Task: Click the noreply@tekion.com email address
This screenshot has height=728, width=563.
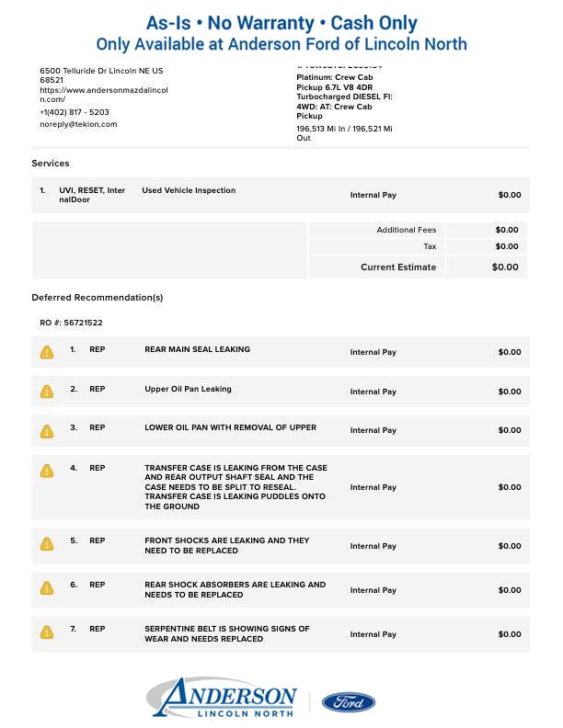Action: [78, 124]
